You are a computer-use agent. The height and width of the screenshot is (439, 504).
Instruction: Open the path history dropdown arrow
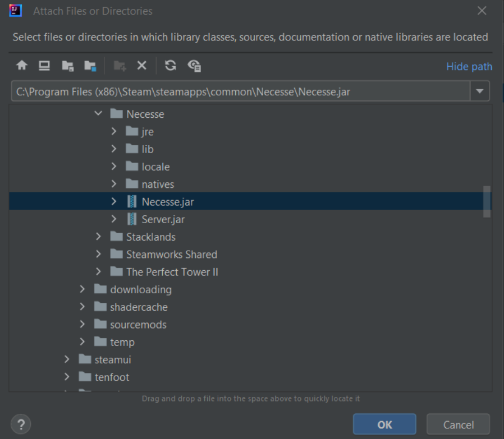tap(479, 91)
